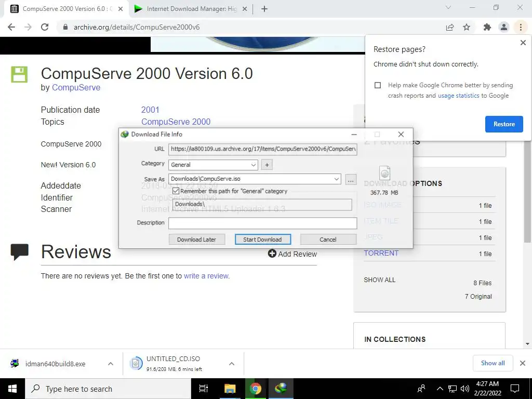Click the idman640build8.exe file icon
This screenshot has width=532, height=399.
tap(15, 363)
